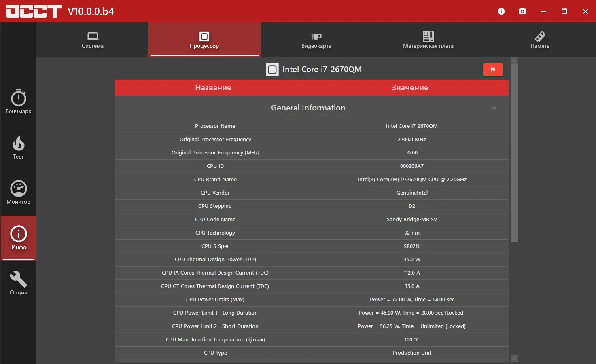Click the Название column header
The image size is (596, 364).
(213, 88)
